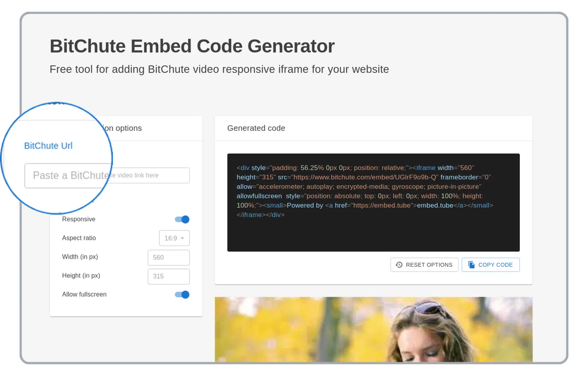Focus the Width (in px) field
588x376 pixels.
169,258
